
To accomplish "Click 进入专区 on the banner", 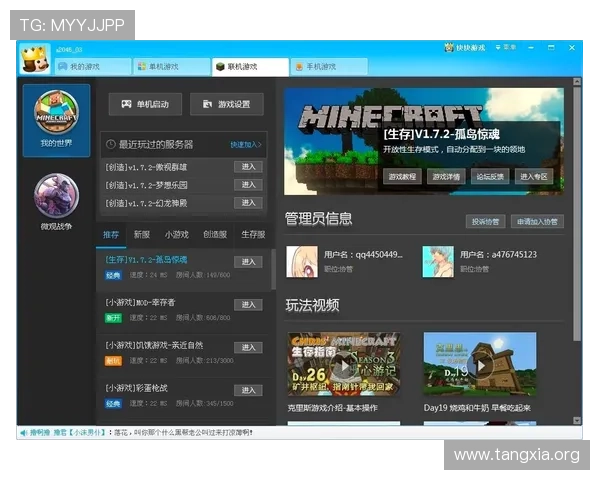I will pyautogui.click(x=534, y=176).
